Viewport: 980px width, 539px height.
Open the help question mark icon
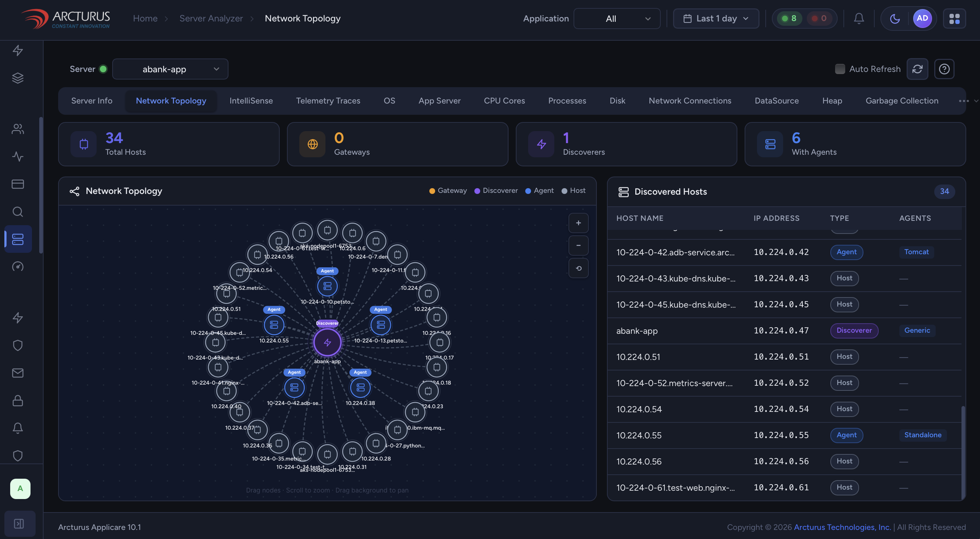tap(944, 69)
